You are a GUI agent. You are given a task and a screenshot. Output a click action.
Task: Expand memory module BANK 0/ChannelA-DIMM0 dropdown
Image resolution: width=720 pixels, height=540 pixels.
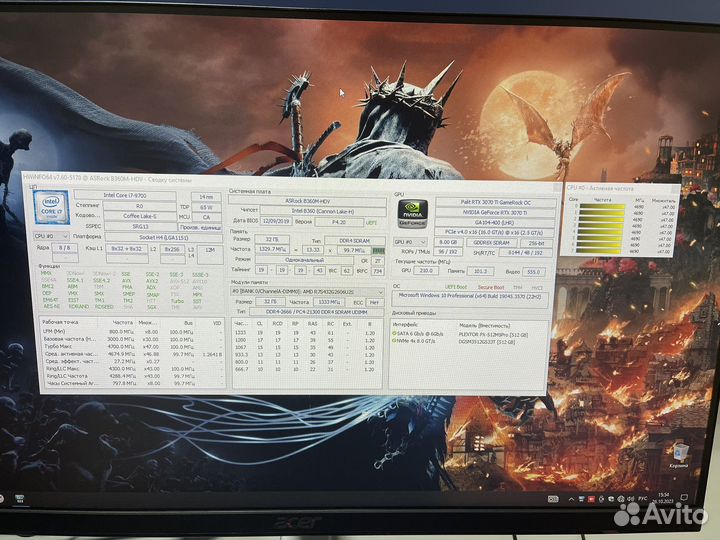[307, 292]
